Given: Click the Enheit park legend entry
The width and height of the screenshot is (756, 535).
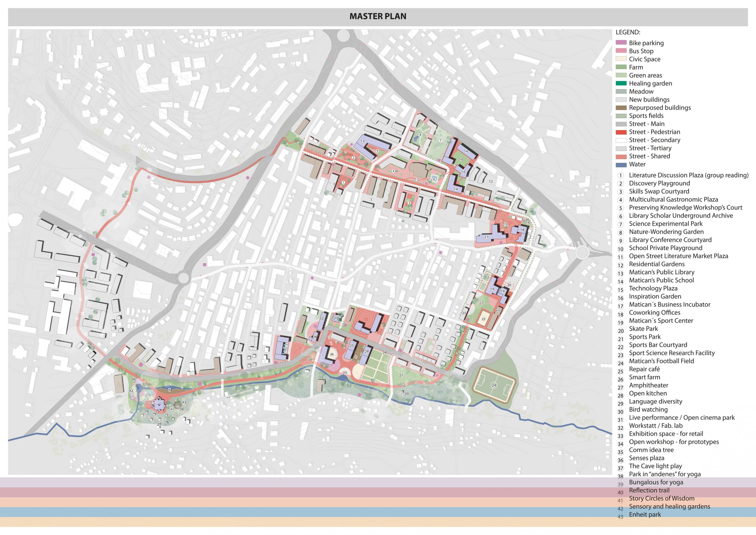Looking at the screenshot, I should pos(645,514).
